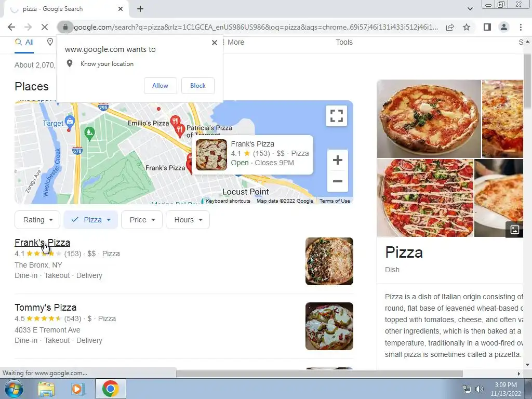Click the Target store map marker
Image resolution: width=532 pixels, height=399 pixels.
pos(70,121)
